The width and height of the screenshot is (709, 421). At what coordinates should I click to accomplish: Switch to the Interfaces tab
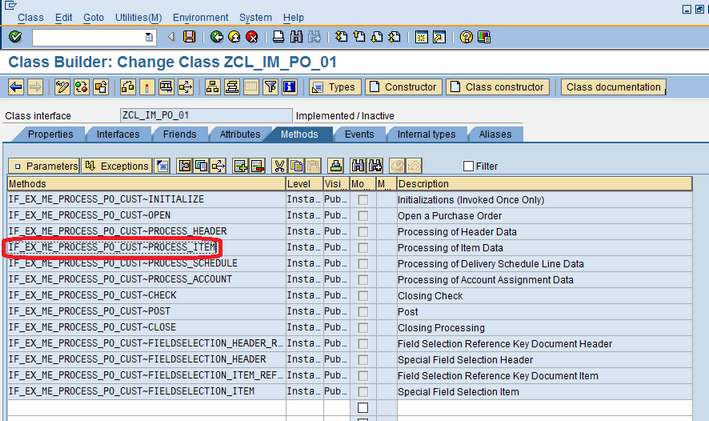pyautogui.click(x=117, y=134)
